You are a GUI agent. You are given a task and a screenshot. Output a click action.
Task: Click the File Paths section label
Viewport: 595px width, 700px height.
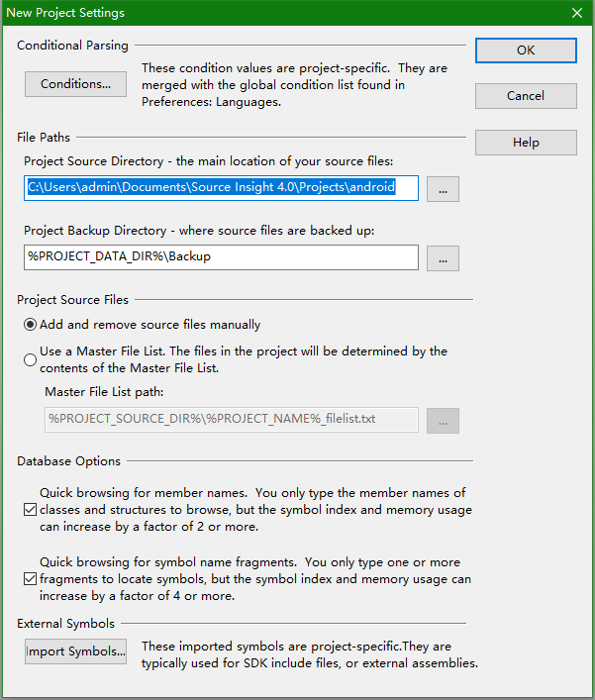44,137
